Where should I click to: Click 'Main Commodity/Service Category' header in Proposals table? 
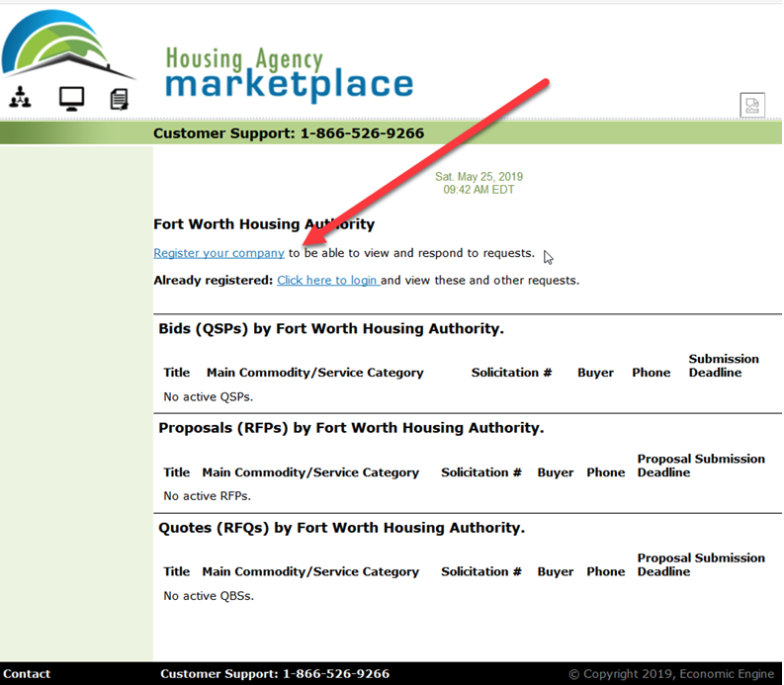[310, 472]
